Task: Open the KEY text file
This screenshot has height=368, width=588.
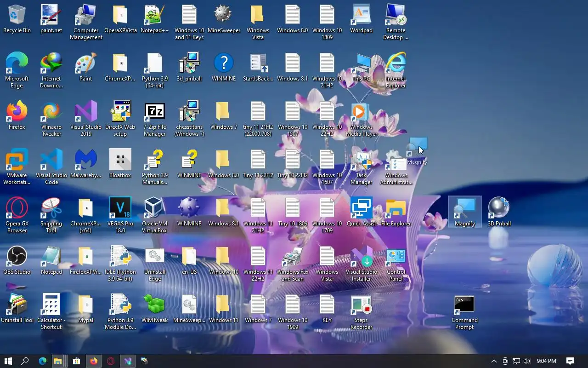Action: 327,309
